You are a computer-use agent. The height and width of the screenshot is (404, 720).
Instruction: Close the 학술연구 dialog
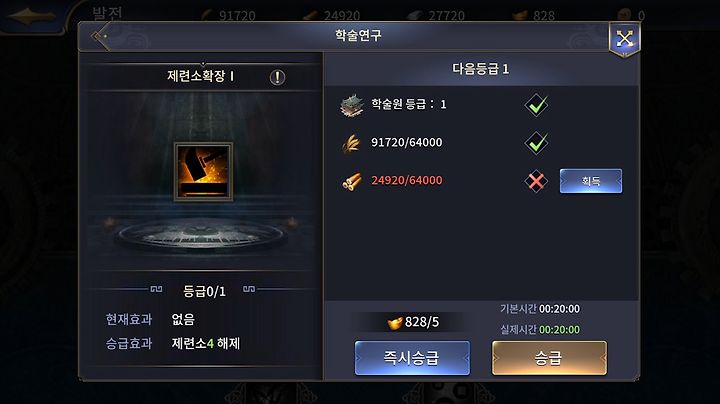click(x=624, y=39)
